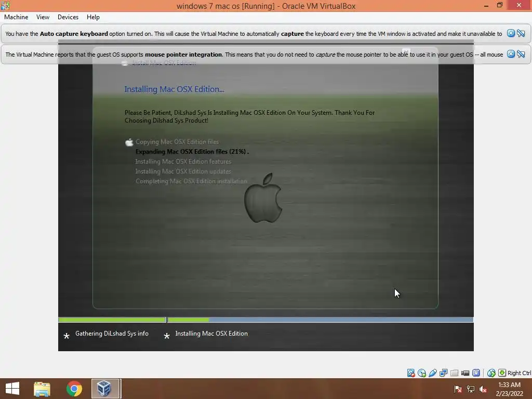
Task: Click the optical disk status icon
Action: pyautogui.click(x=422, y=373)
